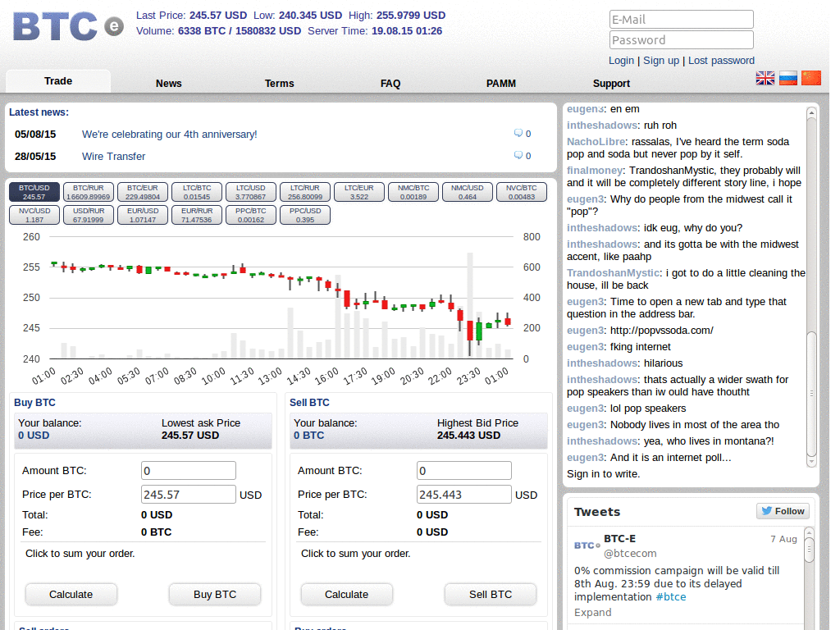The width and height of the screenshot is (840, 630).
Task: Click 0 BTC balance in Sell BTC
Action: [308, 436]
